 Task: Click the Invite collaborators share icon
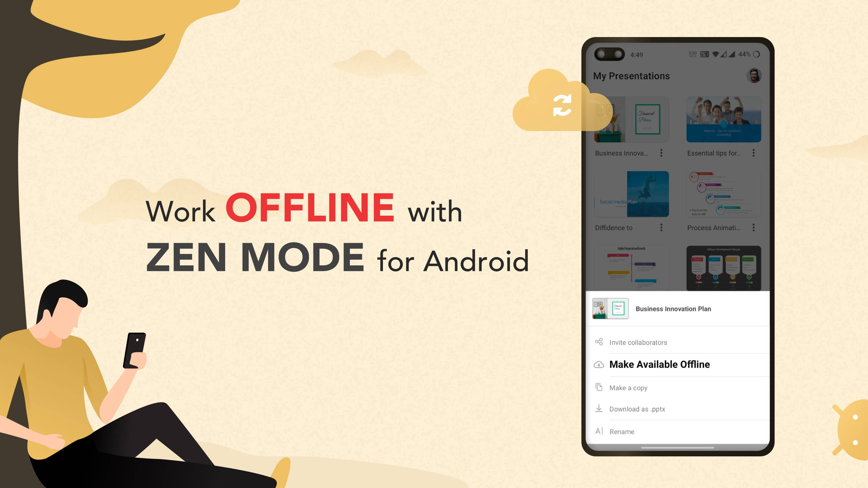tap(599, 342)
